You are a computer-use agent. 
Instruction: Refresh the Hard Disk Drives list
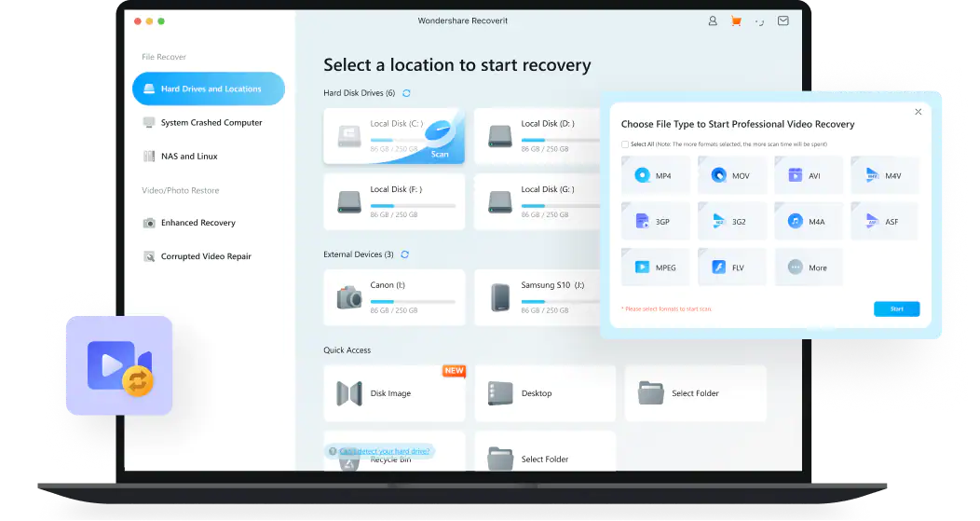tap(406, 93)
